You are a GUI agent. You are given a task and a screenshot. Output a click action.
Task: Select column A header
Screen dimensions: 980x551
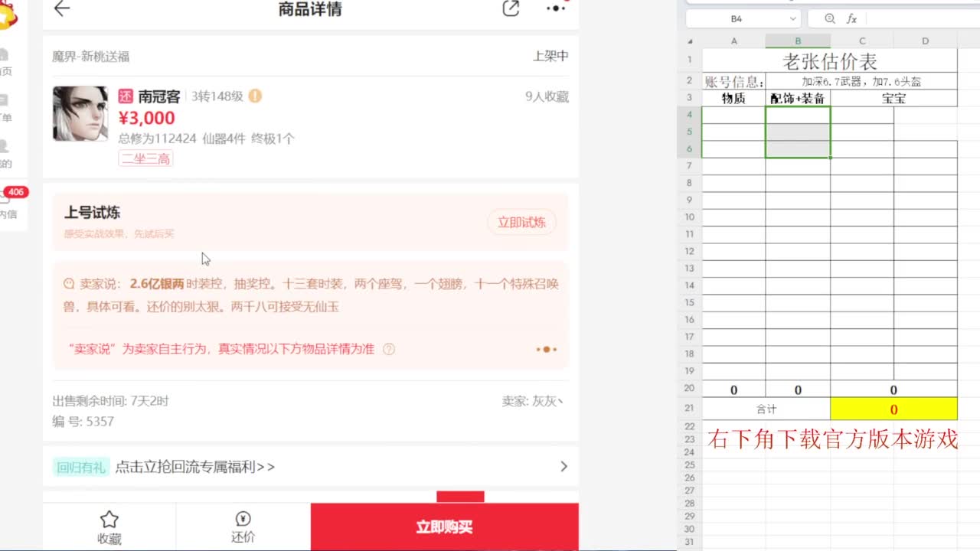[x=733, y=41]
